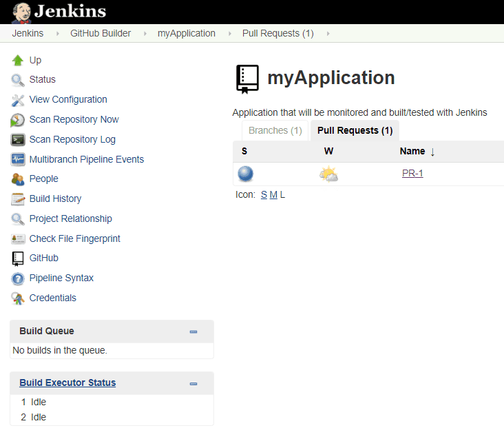Click the Scan Repository Now clock icon
Screen dimensions: 504x428
click(18, 120)
